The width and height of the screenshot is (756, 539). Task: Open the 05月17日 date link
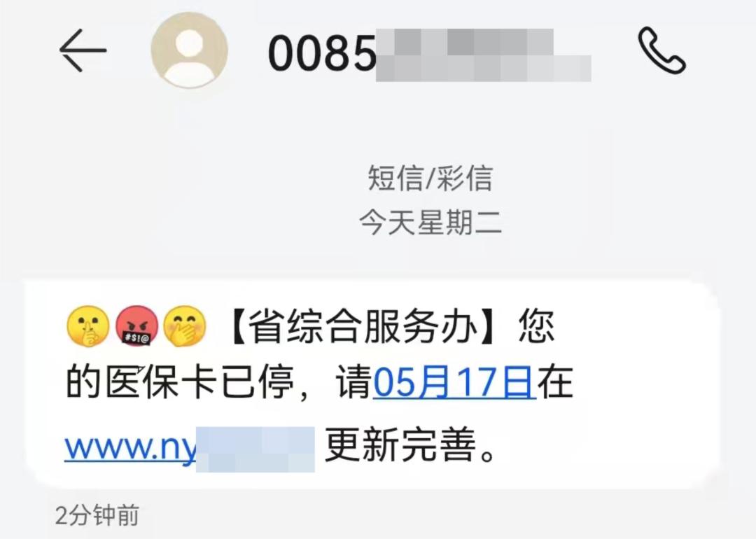[454, 381]
